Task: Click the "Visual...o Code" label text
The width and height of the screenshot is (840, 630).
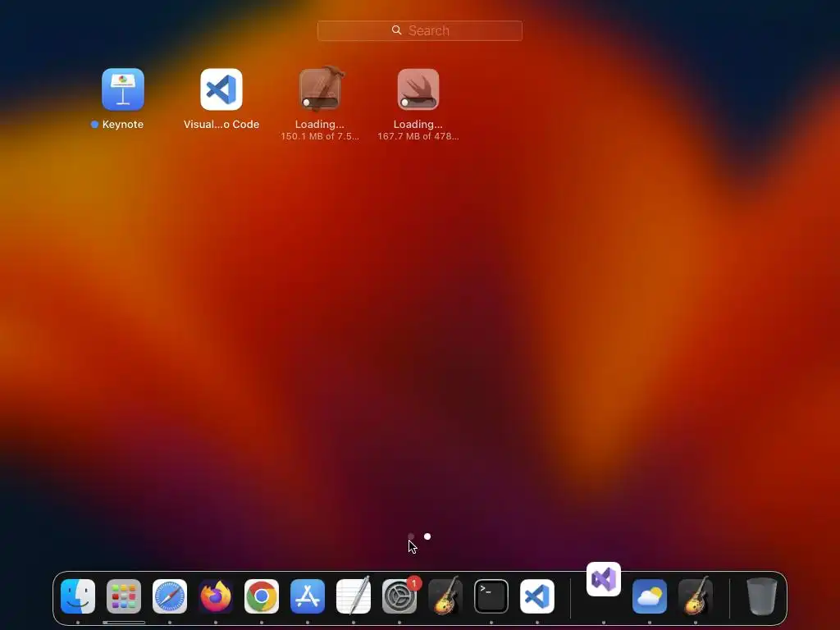Action: click(221, 125)
